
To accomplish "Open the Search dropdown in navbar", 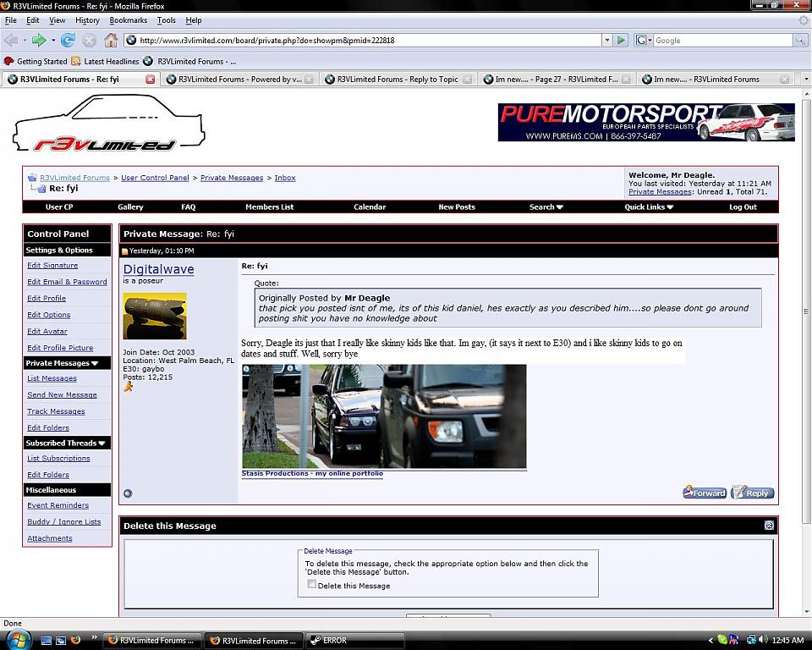I will coord(546,207).
